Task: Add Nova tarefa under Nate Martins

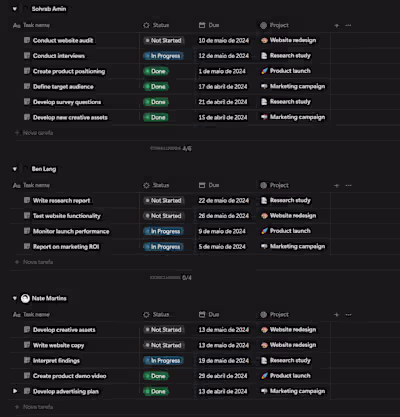Action: [34, 407]
